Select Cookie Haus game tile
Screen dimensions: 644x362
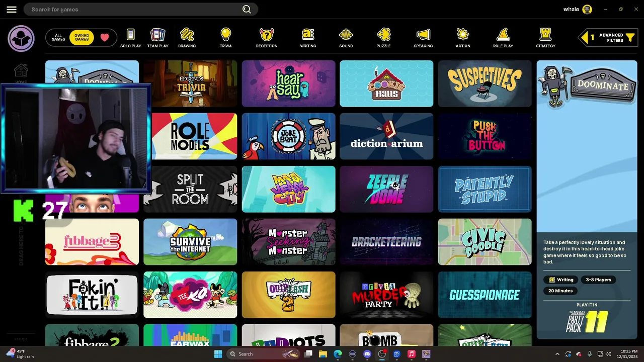click(386, 83)
